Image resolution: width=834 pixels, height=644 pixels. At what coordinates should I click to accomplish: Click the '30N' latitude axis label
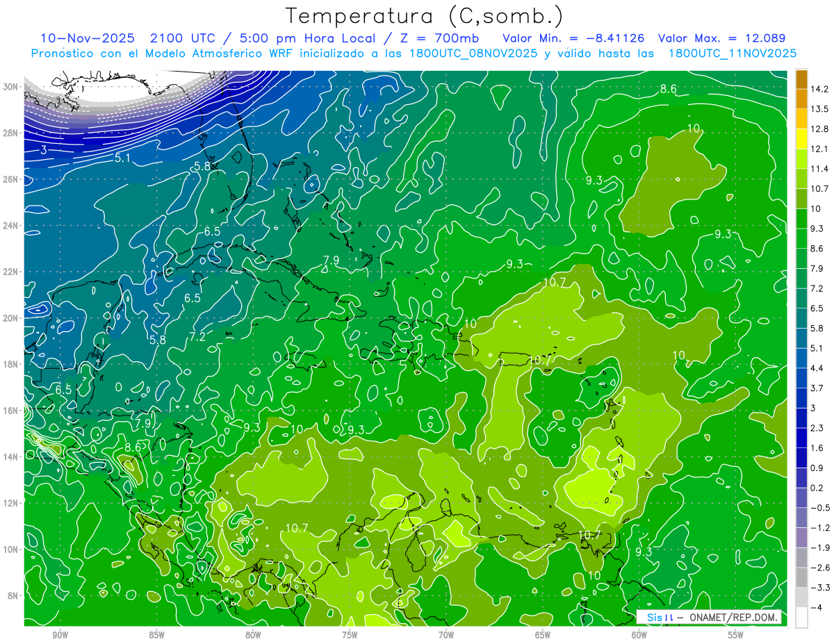pyautogui.click(x=12, y=87)
